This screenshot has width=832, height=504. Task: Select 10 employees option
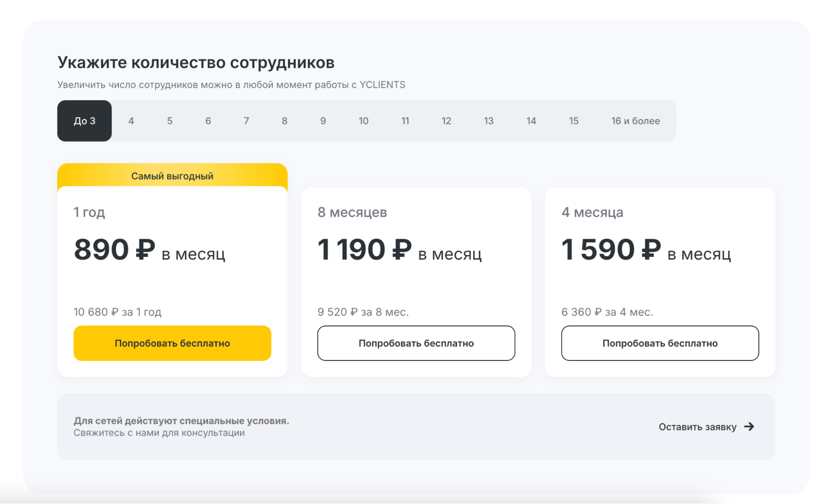pyautogui.click(x=363, y=121)
